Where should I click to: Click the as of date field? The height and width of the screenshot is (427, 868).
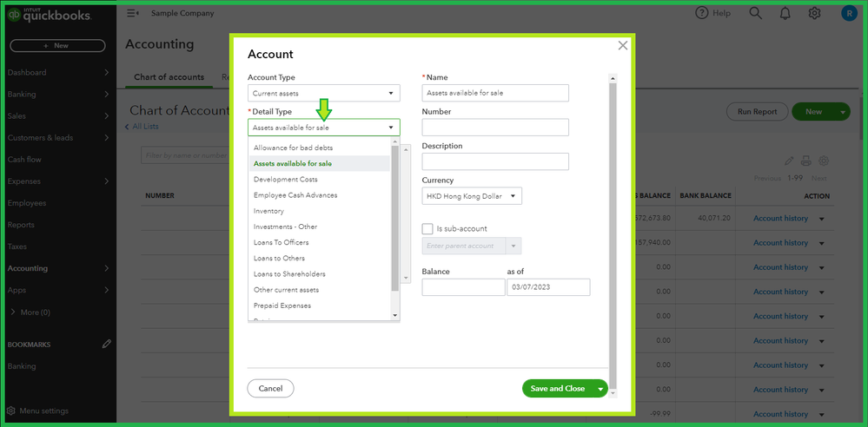(548, 287)
